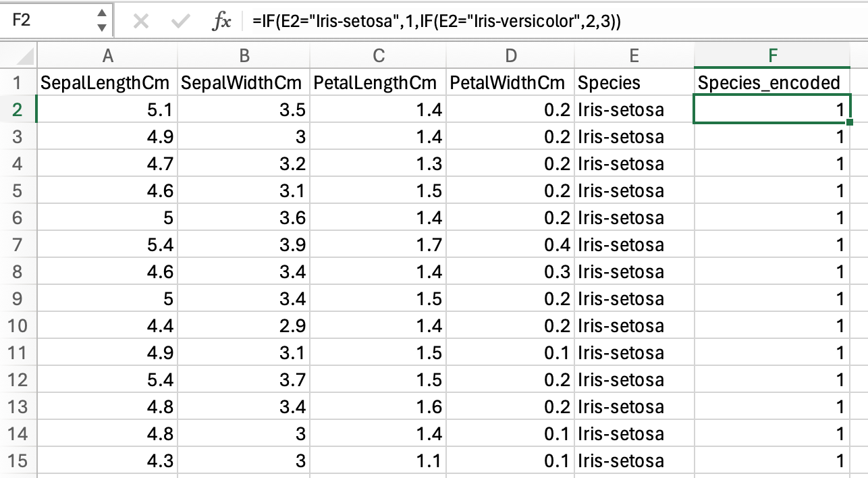Select the PetalWidthCm cell showing 0.4
This screenshot has width=868, height=478.
click(510, 244)
